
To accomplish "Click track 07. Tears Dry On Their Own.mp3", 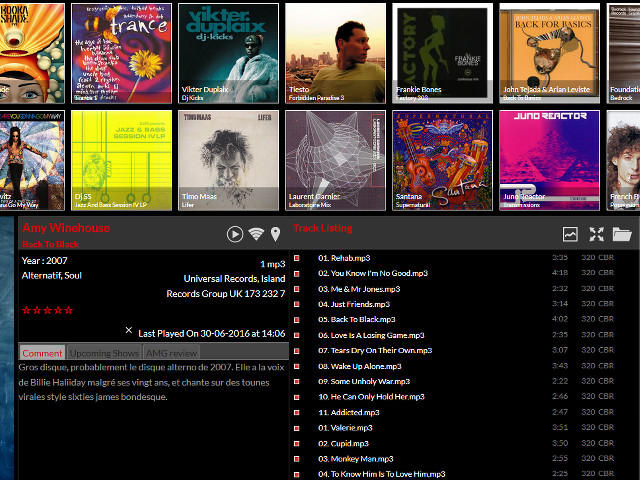I will click(x=375, y=351).
